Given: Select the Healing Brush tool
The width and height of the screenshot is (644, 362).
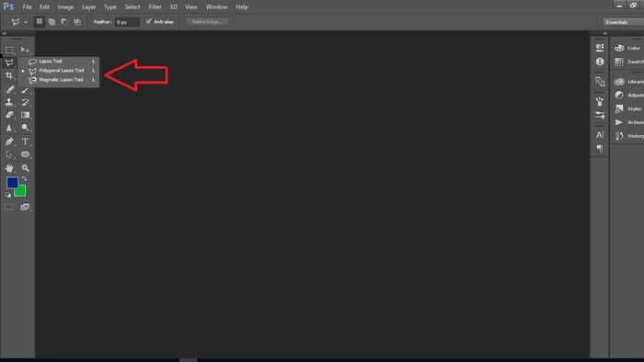Looking at the screenshot, I should click(x=9, y=89).
